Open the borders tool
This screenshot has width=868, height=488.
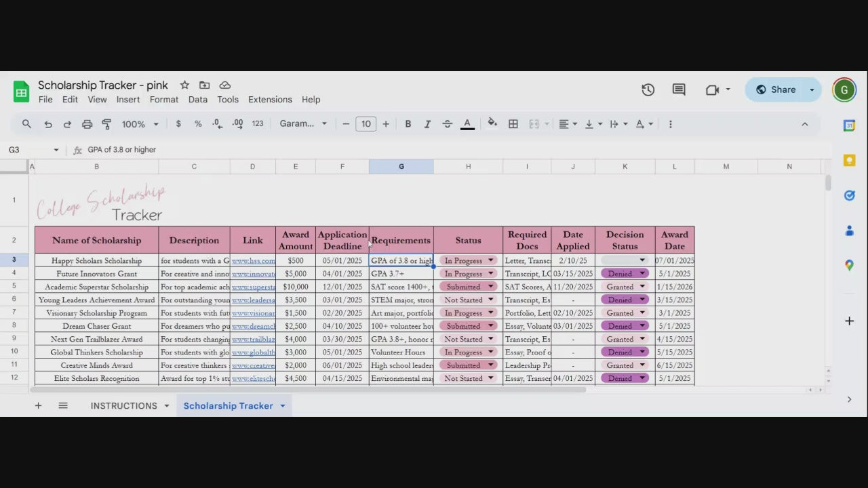pyautogui.click(x=513, y=123)
